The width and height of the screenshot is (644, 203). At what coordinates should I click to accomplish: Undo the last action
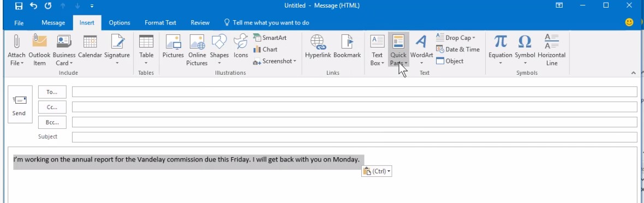[x=34, y=6]
